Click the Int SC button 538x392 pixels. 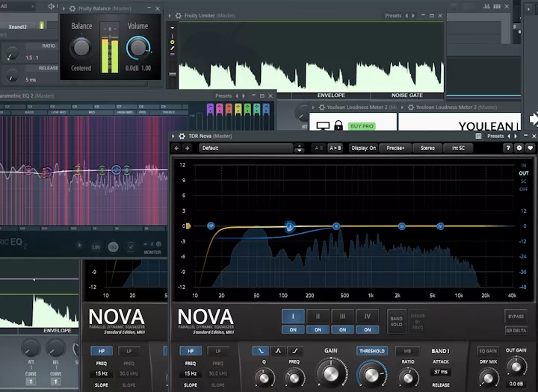click(x=458, y=148)
